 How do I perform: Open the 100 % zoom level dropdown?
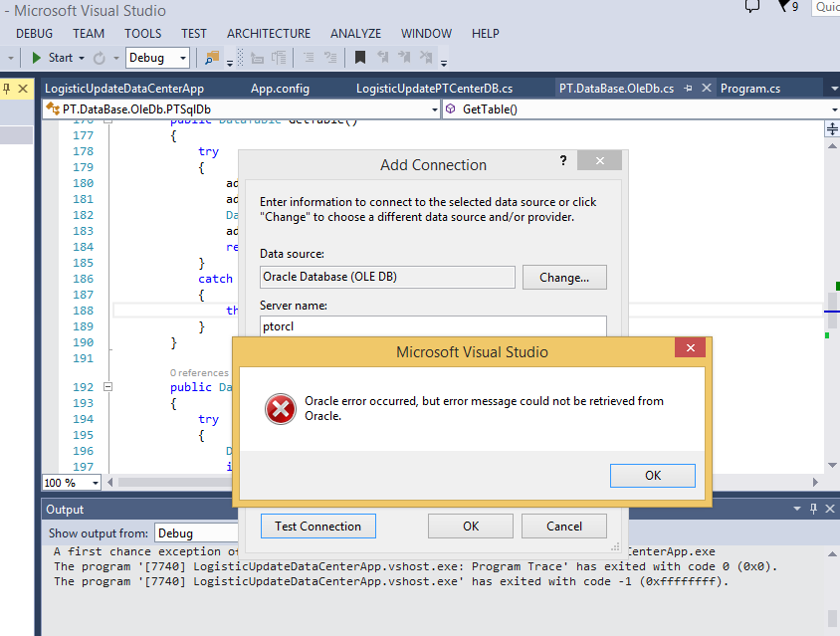(x=95, y=483)
